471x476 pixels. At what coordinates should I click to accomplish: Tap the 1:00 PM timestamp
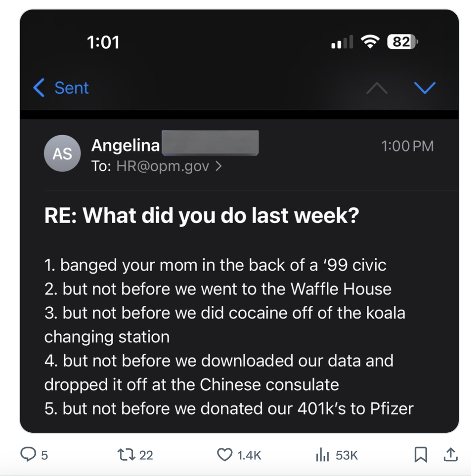[408, 146]
